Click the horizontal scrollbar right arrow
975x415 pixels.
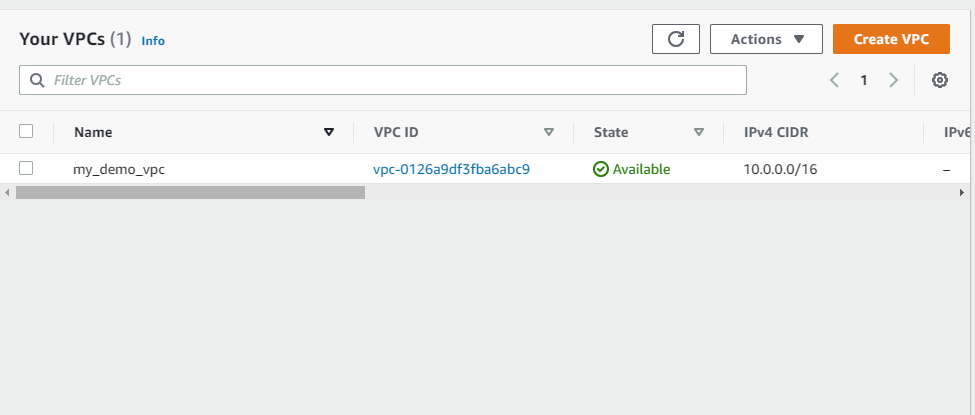(x=962, y=193)
